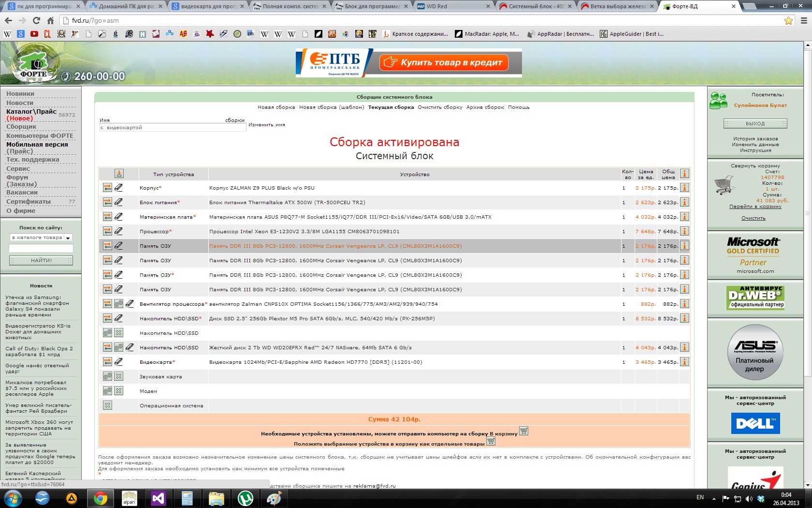Click the cart icon next to 'В корзину'
The height and width of the screenshot is (508, 812).
tap(523, 431)
